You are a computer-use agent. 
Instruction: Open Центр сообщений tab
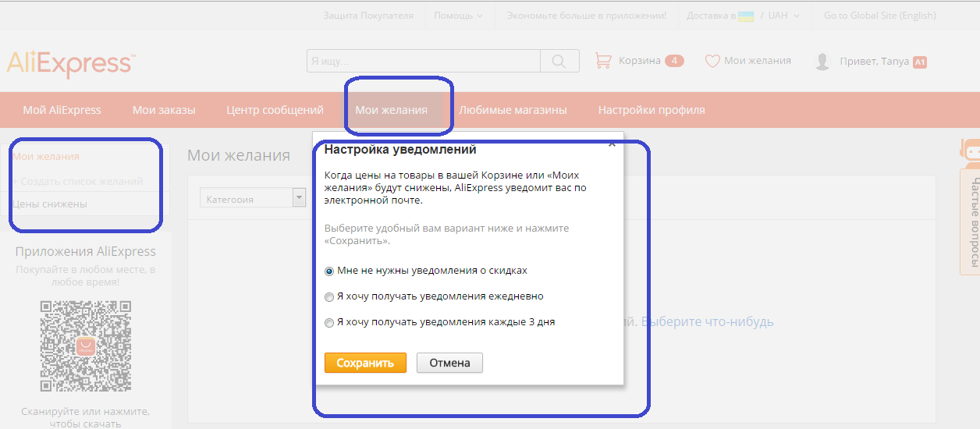[x=275, y=110]
